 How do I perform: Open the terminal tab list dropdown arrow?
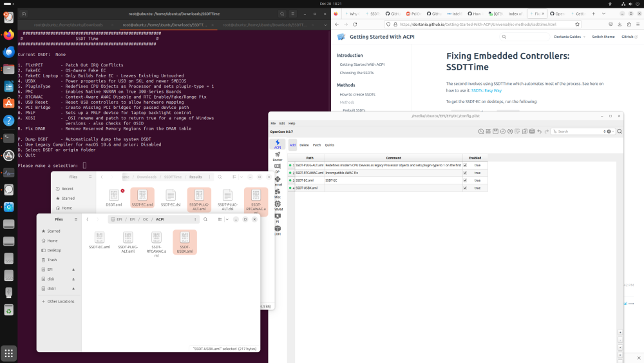325,25
